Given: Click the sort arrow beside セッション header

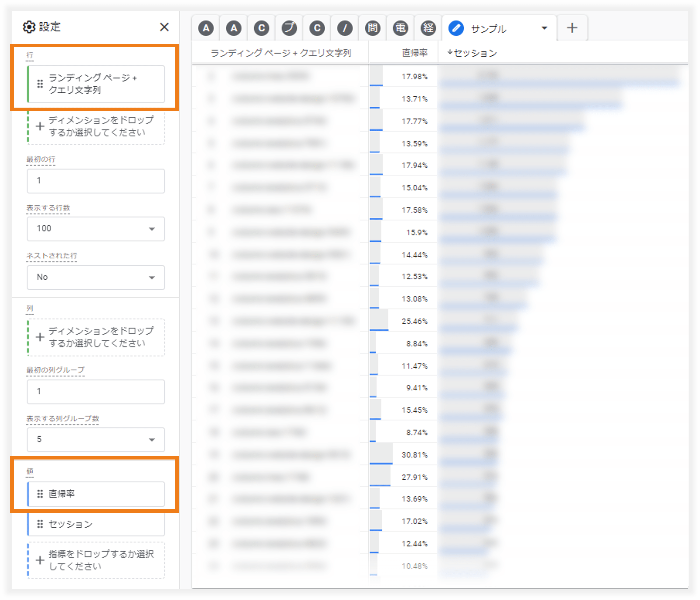Looking at the screenshot, I should tap(450, 52).
